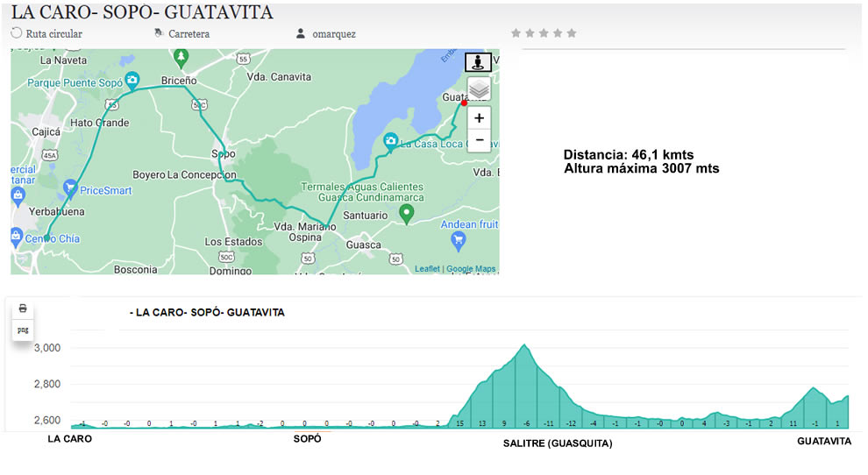Zoom out on the map

pos(478,140)
